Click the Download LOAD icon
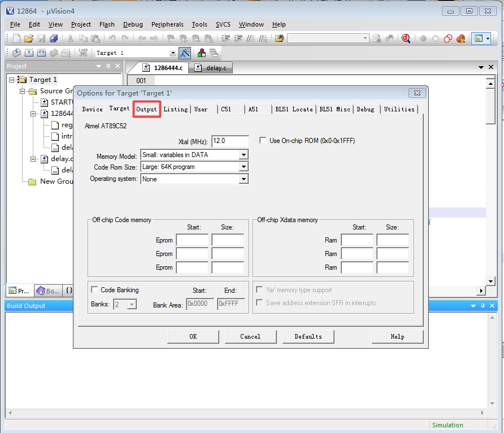This screenshot has height=433, width=504. 83,53
